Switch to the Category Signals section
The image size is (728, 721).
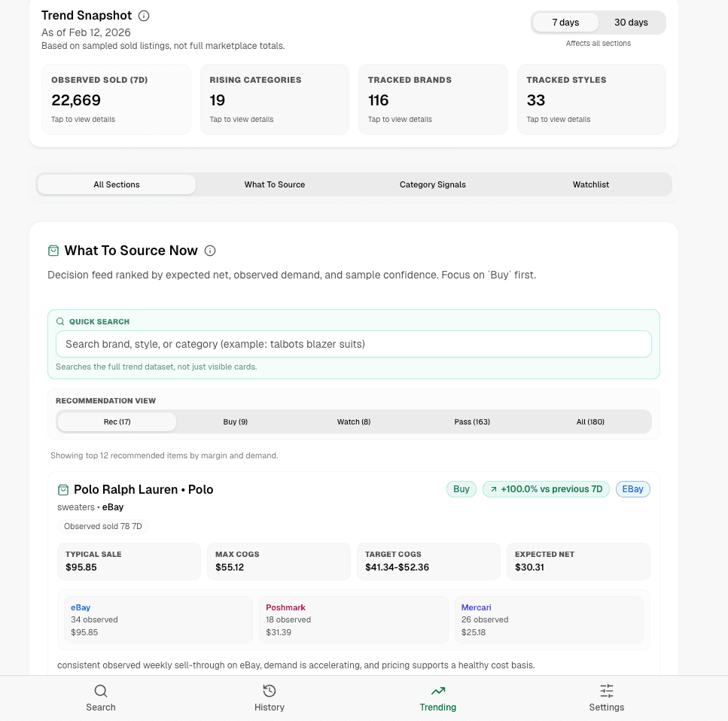click(432, 184)
